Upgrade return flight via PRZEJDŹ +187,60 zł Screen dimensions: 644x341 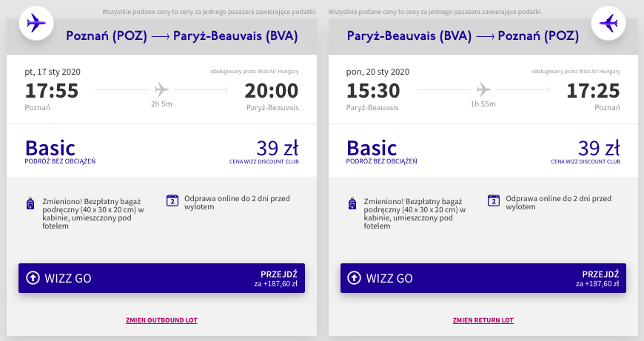click(600, 278)
